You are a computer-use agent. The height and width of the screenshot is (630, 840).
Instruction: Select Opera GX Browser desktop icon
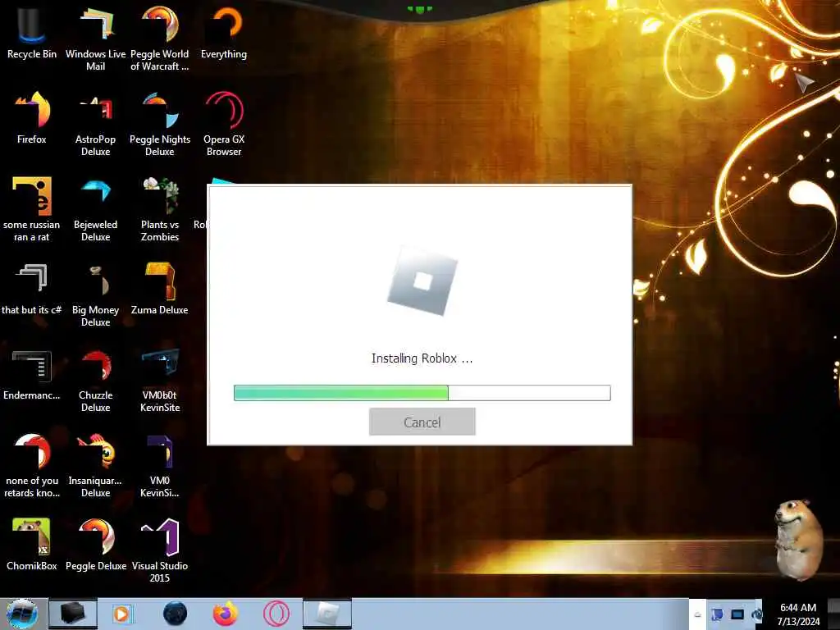point(224,124)
